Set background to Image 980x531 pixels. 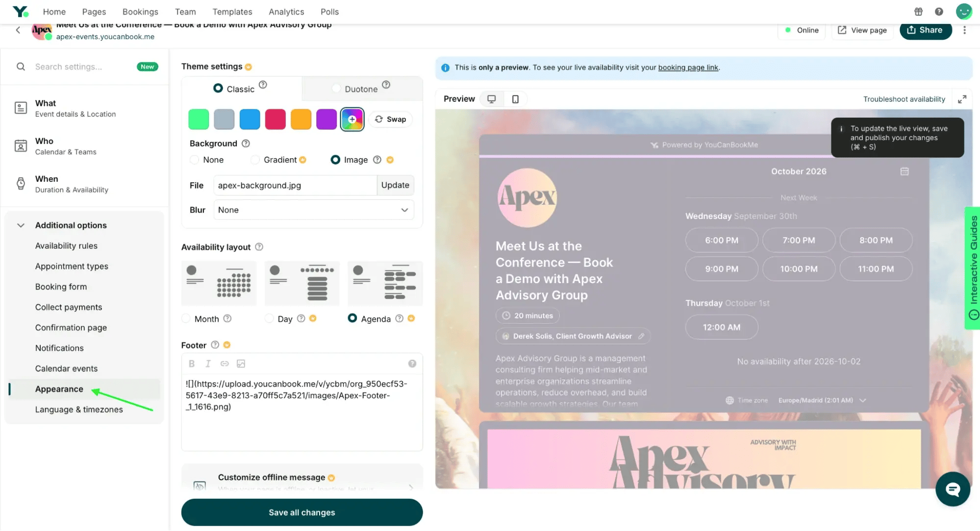(x=335, y=160)
